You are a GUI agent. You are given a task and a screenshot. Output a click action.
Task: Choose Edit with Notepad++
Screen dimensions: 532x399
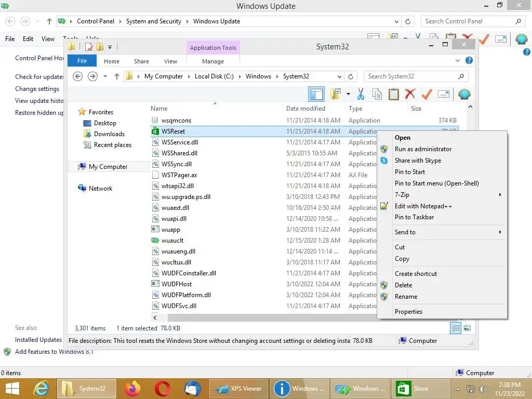click(423, 206)
